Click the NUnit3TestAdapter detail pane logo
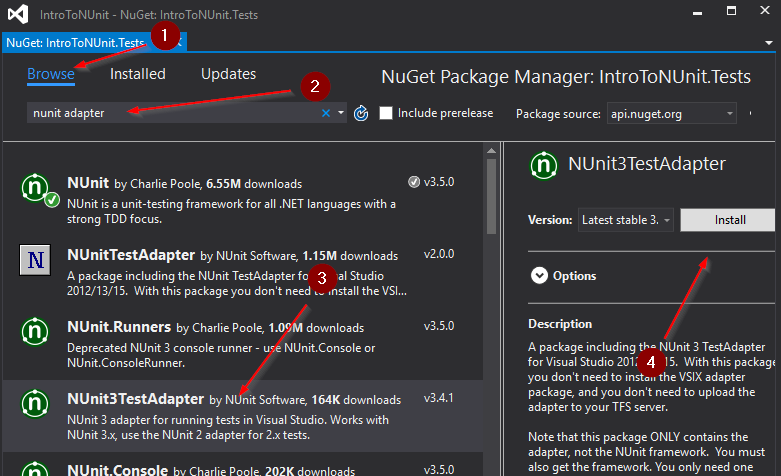 [x=544, y=165]
